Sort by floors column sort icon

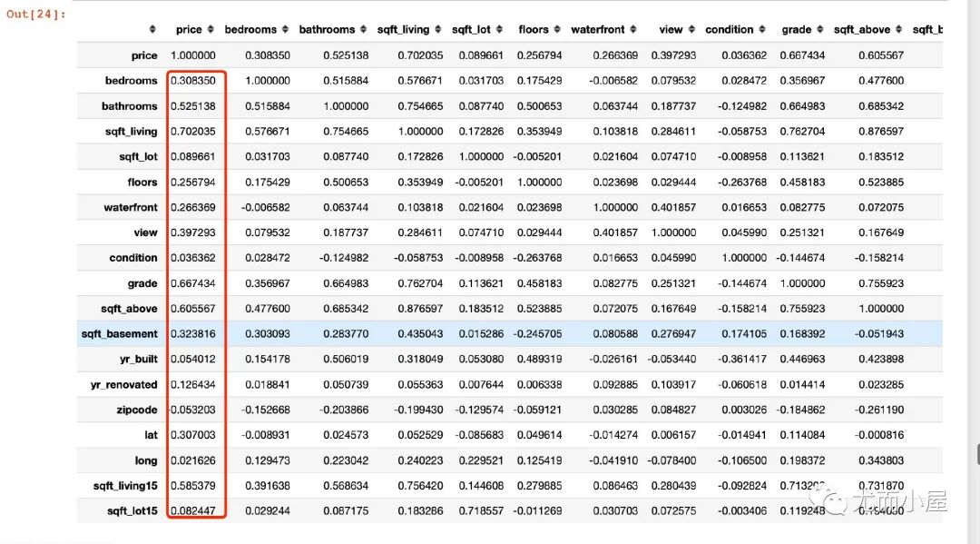click(x=557, y=29)
